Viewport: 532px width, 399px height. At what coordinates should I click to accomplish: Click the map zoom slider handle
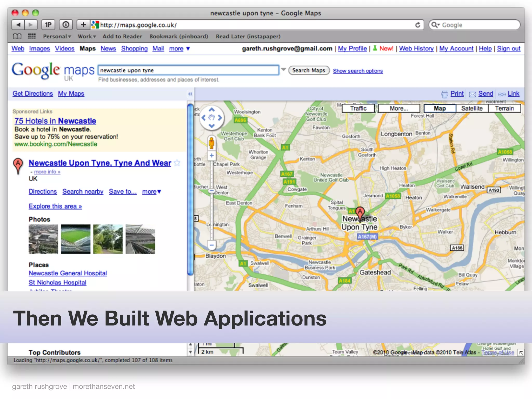click(x=212, y=191)
